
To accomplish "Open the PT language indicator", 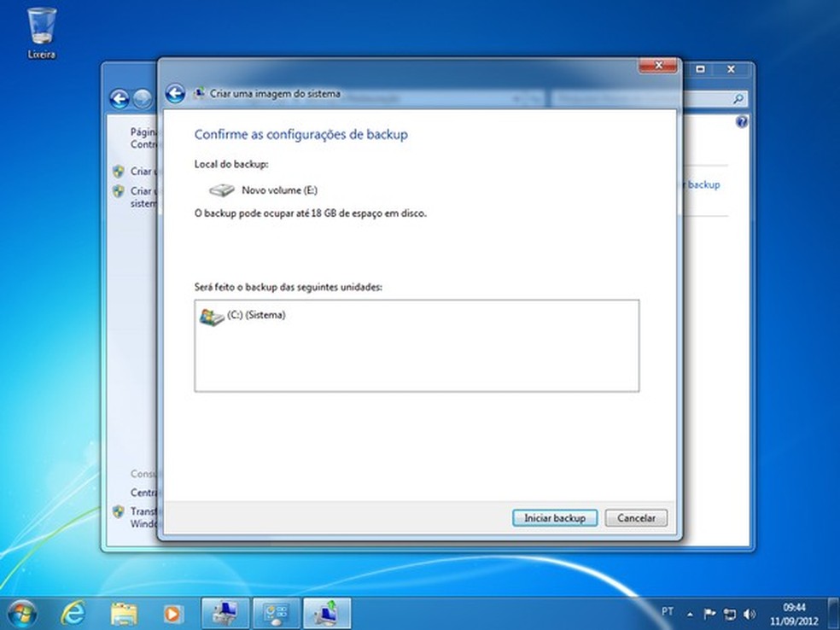I will coord(667,613).
